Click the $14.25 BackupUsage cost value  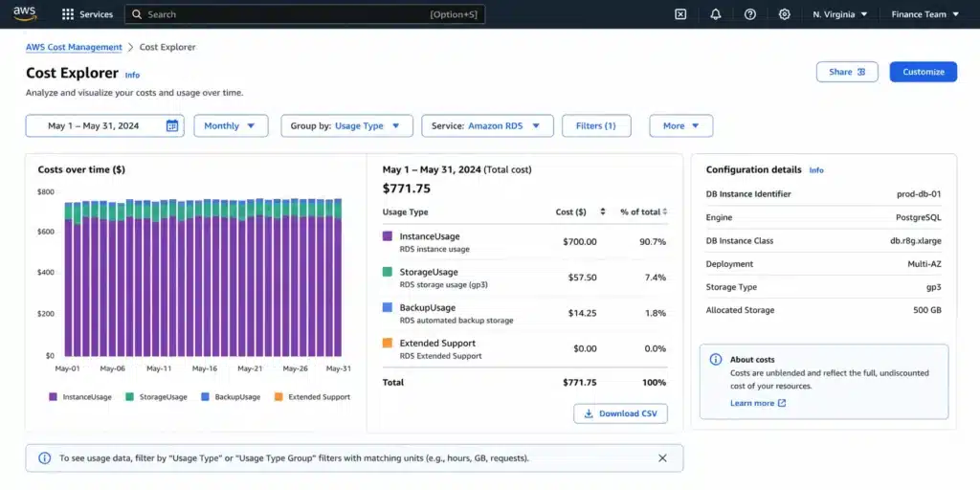583,313
